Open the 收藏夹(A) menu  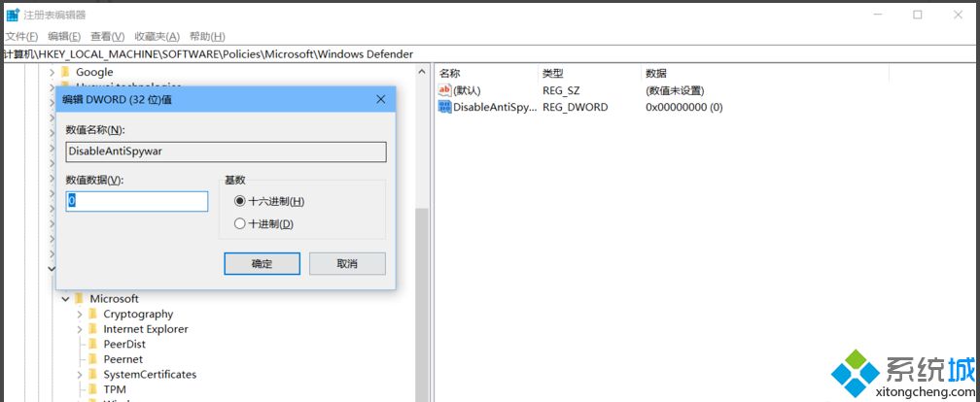157,37
